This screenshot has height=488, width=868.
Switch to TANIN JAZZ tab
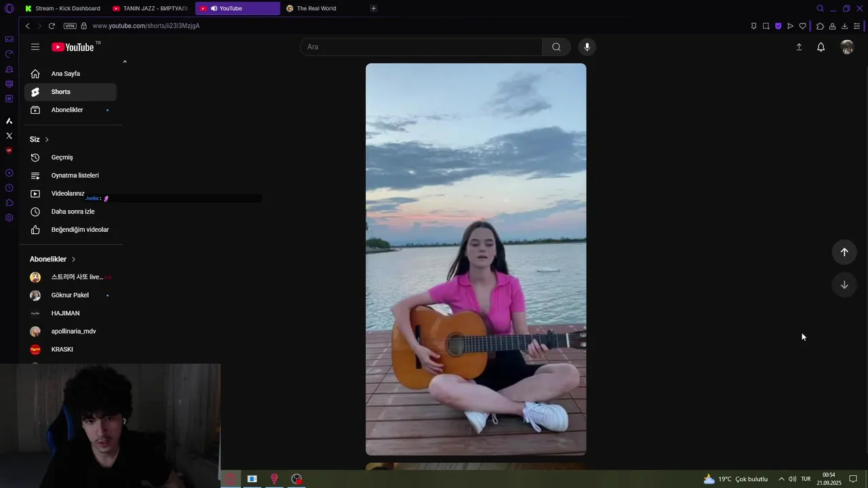tap(151, 8)
